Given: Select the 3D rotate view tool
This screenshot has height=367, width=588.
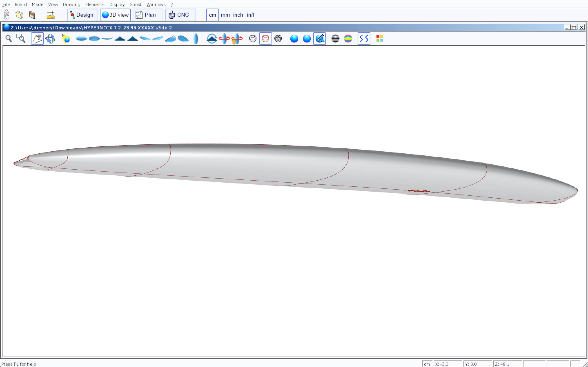Looking at the screenshot, I should [50, 39].
